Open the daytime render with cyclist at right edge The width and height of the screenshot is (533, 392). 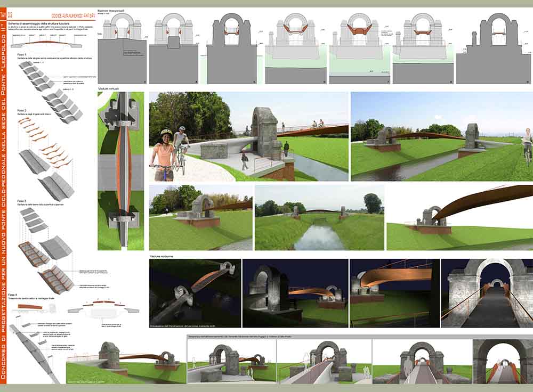point(441,137)
